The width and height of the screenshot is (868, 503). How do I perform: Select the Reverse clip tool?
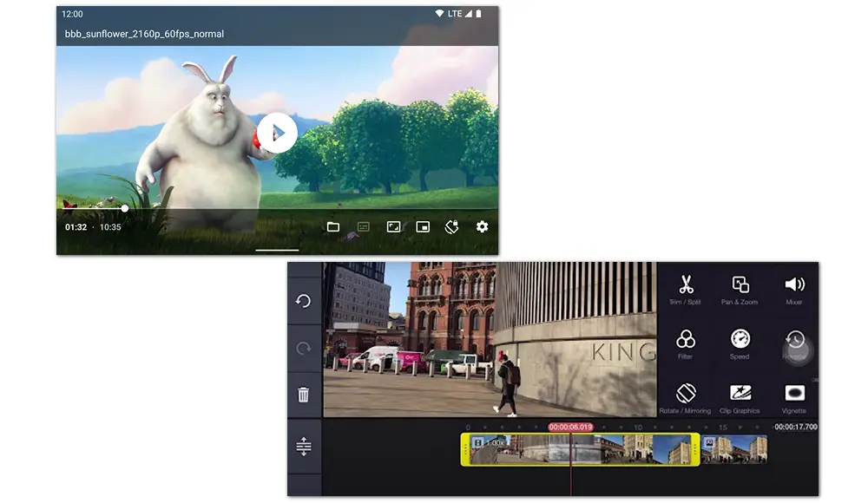pos(795,345)
